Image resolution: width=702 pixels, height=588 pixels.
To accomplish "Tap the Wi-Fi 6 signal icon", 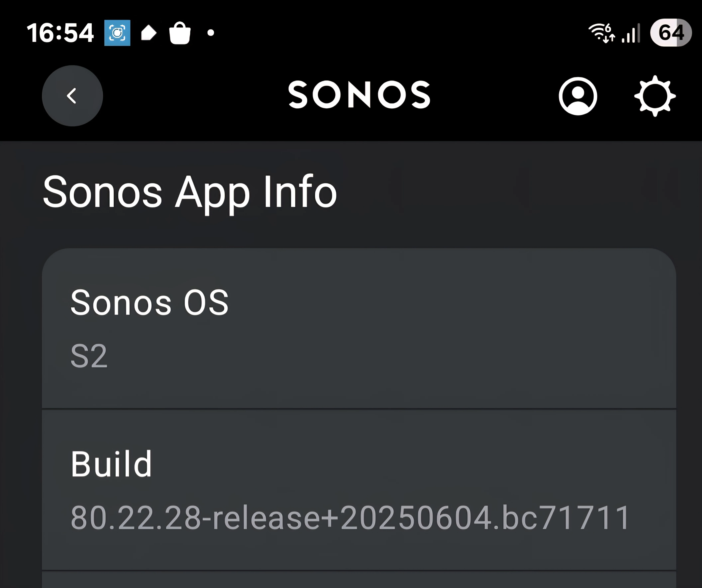I will point(602,33).
